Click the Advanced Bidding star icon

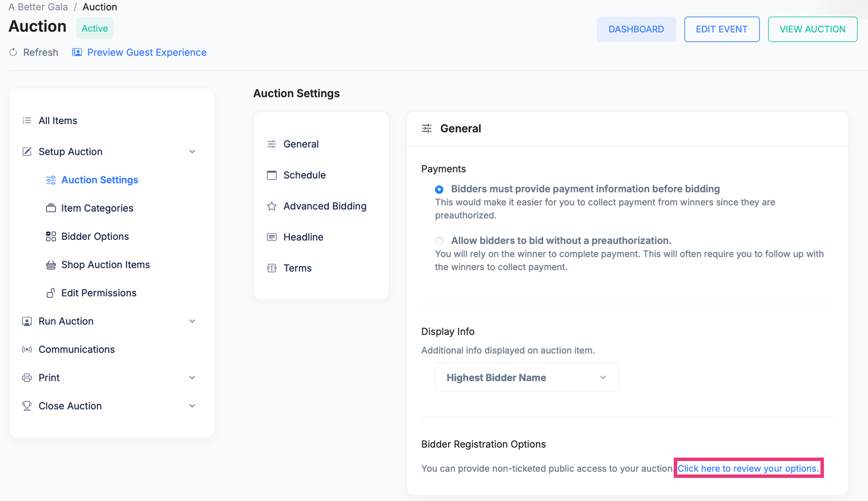point(271,206)
